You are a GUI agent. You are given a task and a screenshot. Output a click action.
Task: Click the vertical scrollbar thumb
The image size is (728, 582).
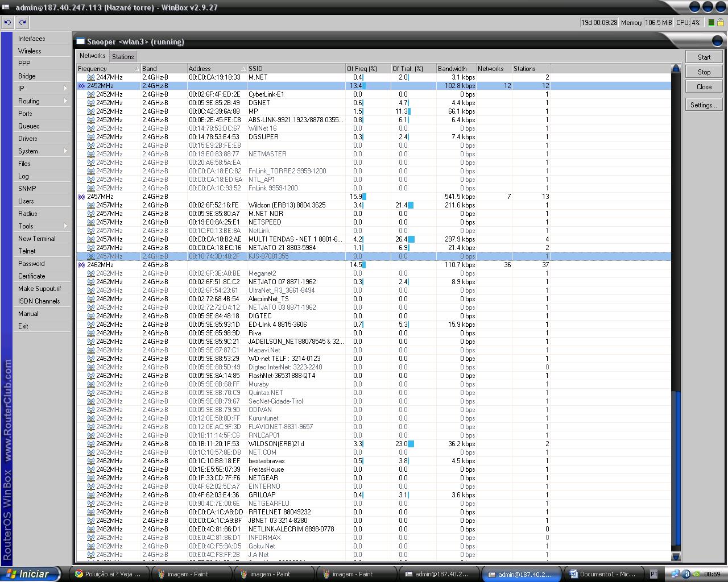coord(676,469)
